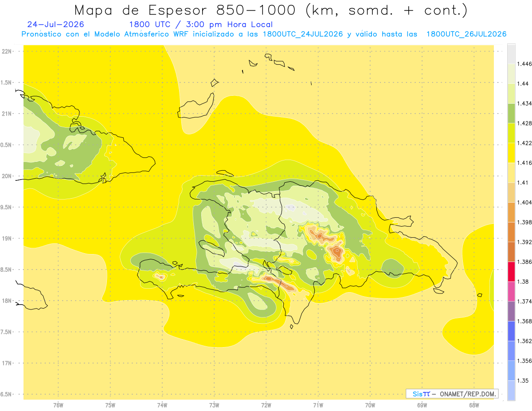Click the '73W' longitude label

(x=214, y=405)
